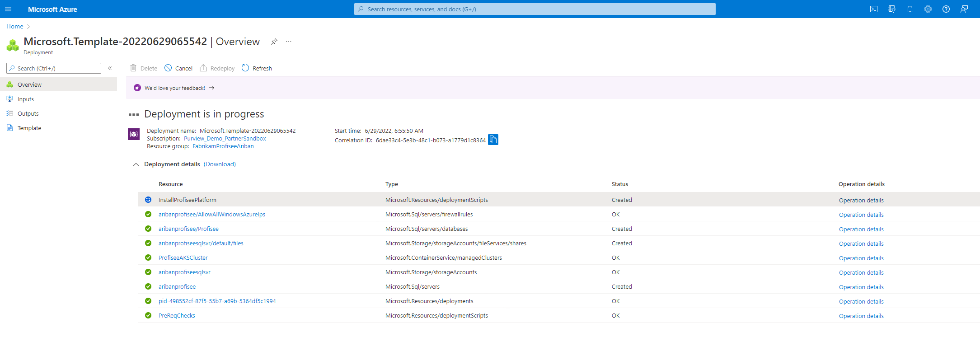
Task: Cancel the deployment
Action: (178, 68)
